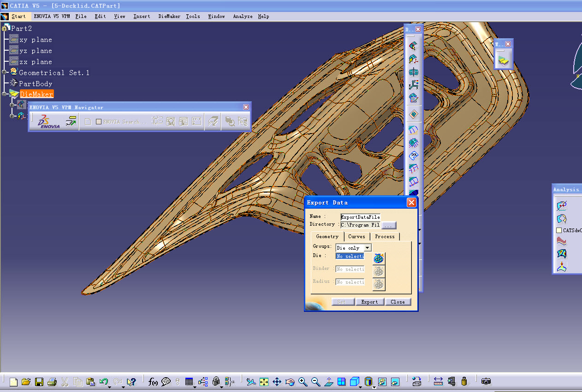Open a file with the folder icon
Image resolution: width=582 pixels, height=392 pixels.
(26, 381)
